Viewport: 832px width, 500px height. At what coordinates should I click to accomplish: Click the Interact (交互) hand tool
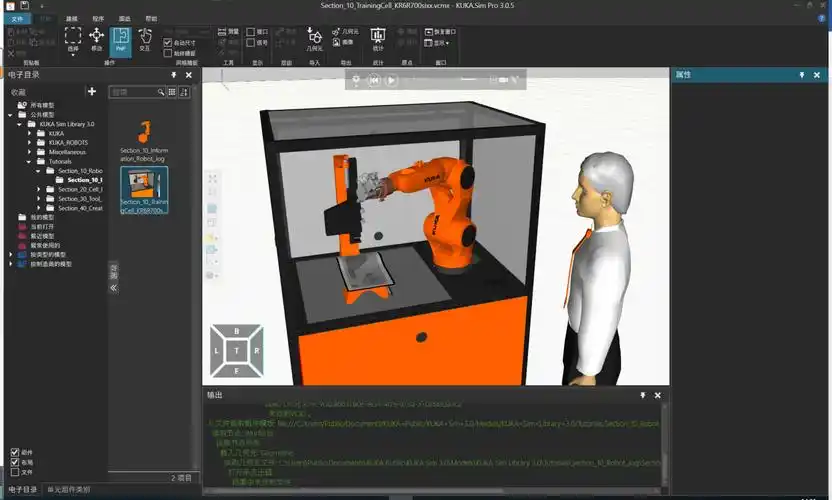click(145, 39)
